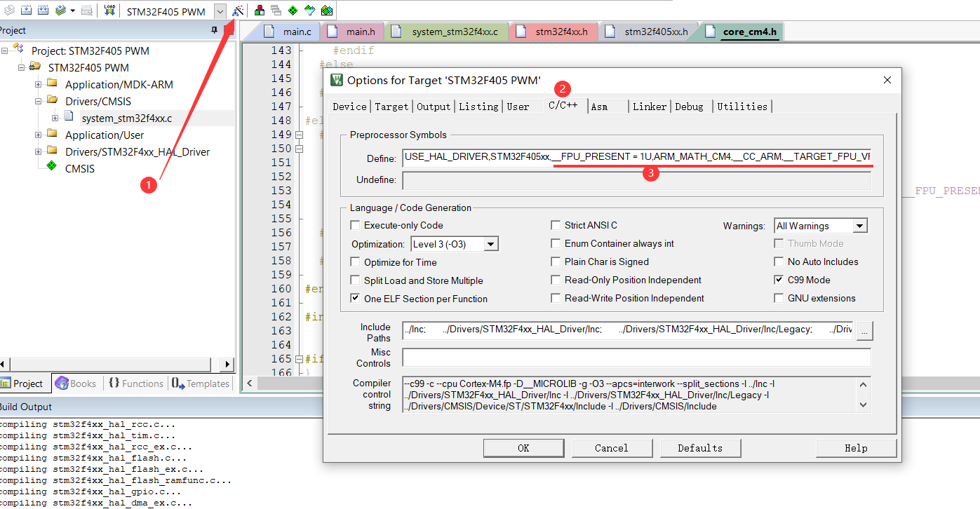
Task: Disable the C99 Mode checkbox
Action: (777, 279)
